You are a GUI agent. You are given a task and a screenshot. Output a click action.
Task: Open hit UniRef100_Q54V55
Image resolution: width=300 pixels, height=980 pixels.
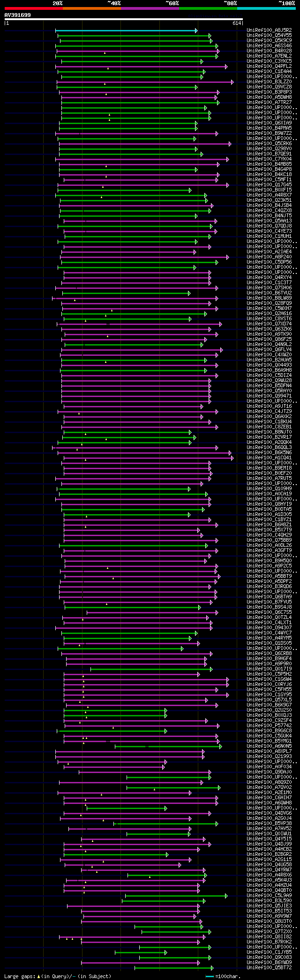[x=269, y=36]
